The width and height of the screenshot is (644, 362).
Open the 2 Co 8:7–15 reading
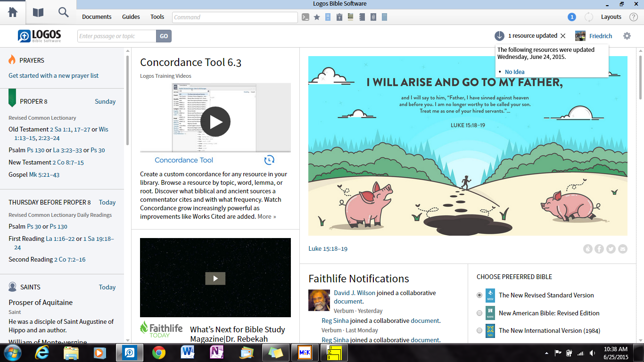point(68,163)
